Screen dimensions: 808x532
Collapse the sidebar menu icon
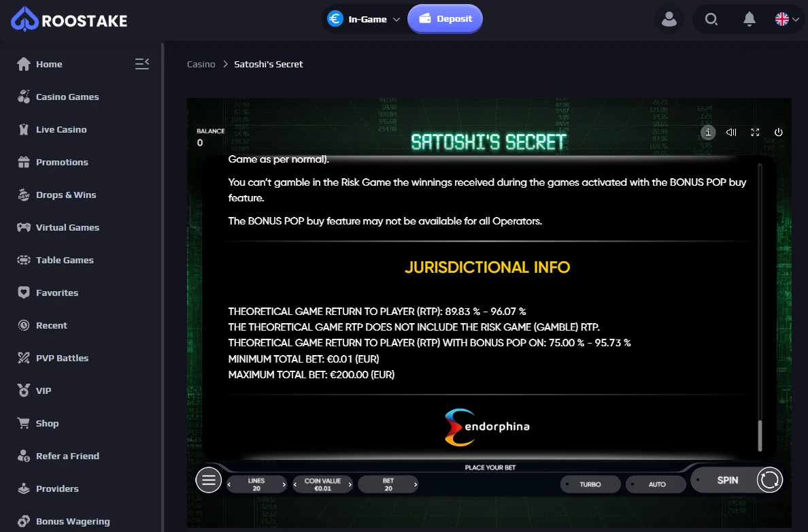tap(141, 64)
